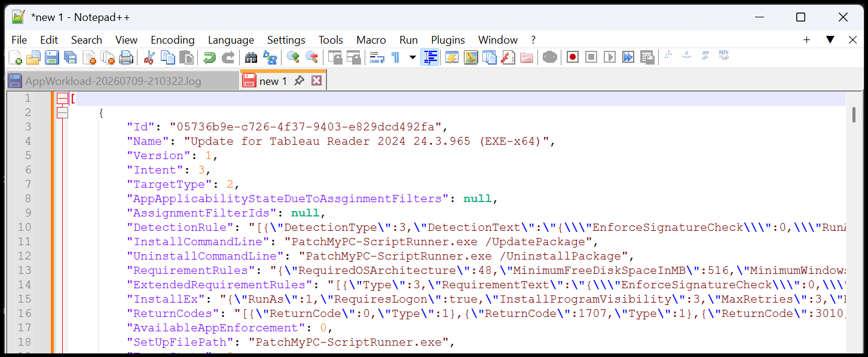Open the Folder as Workspace icon
The image size is (868, 357).
526,57
